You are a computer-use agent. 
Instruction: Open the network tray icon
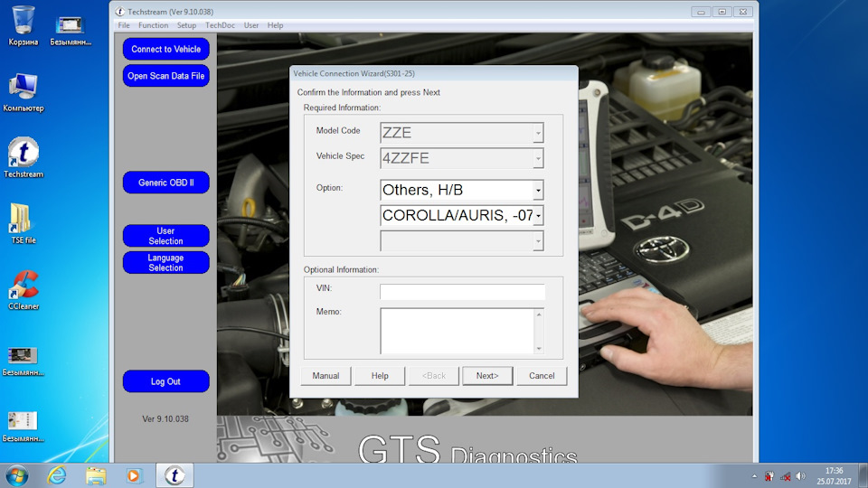[x=785, y=476]
